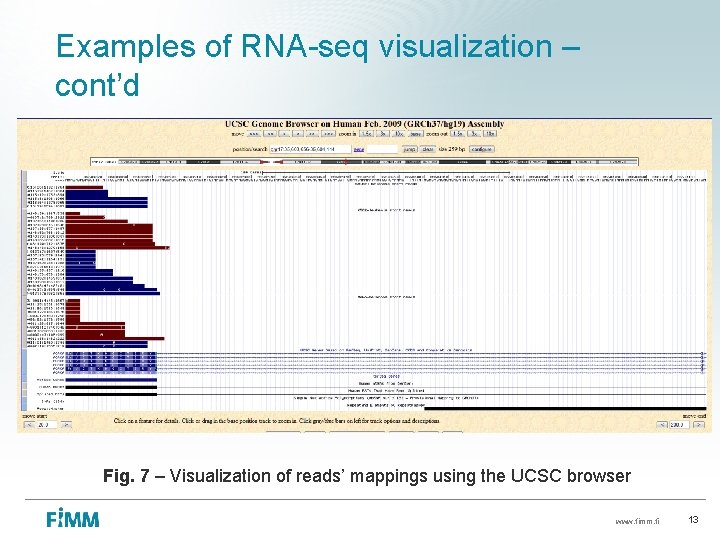The image size is (720, 540).
Task: Click the move far left '<<<' button
Action: (x=254, y=134)
